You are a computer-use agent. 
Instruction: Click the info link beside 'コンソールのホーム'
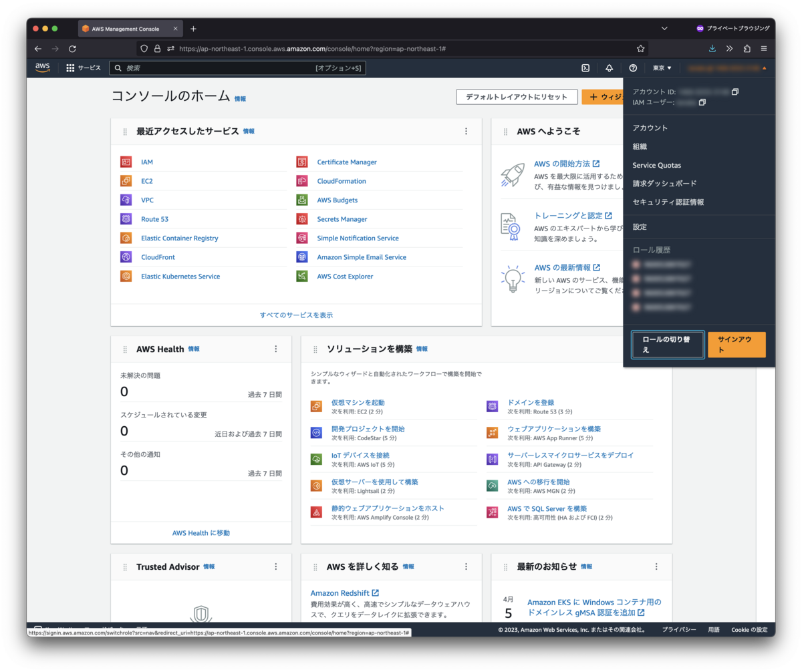point(240,99)
